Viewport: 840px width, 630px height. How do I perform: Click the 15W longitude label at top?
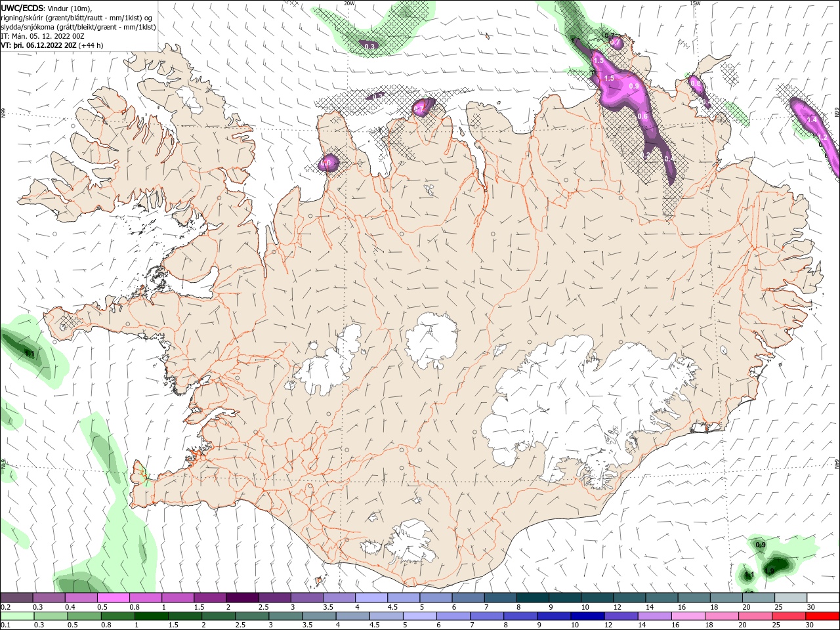[x=695, y=3]
